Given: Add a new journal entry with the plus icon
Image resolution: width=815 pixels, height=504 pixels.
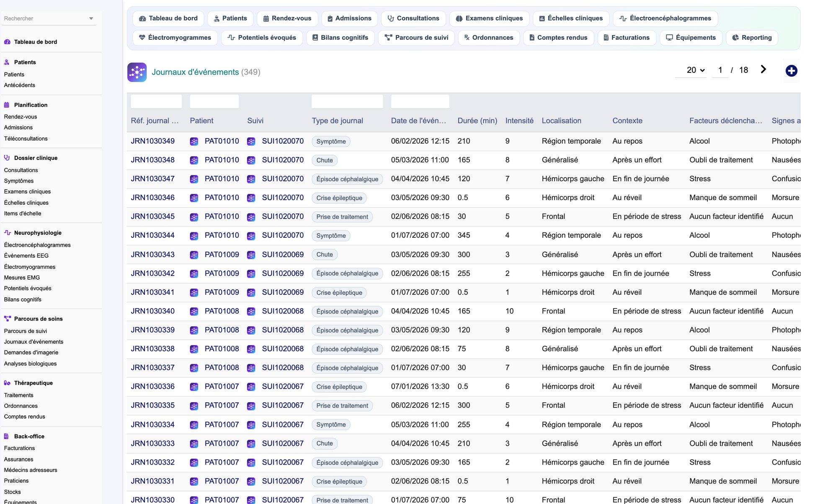Looking at the screenshot, I should (791, 71).
